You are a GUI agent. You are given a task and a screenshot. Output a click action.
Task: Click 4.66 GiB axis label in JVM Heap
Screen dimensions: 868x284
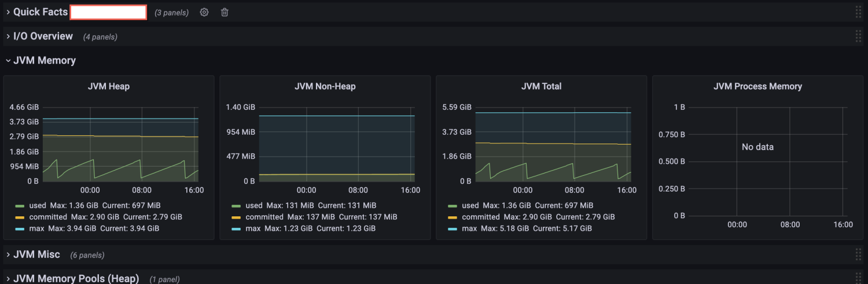click(x=24, y=107)
